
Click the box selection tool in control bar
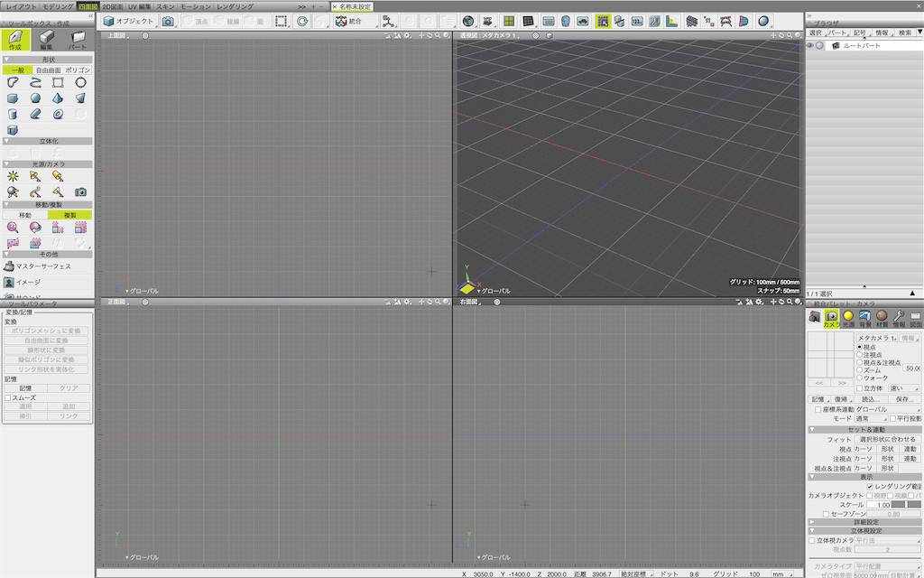pyautogui.click(x=282, y=22)
